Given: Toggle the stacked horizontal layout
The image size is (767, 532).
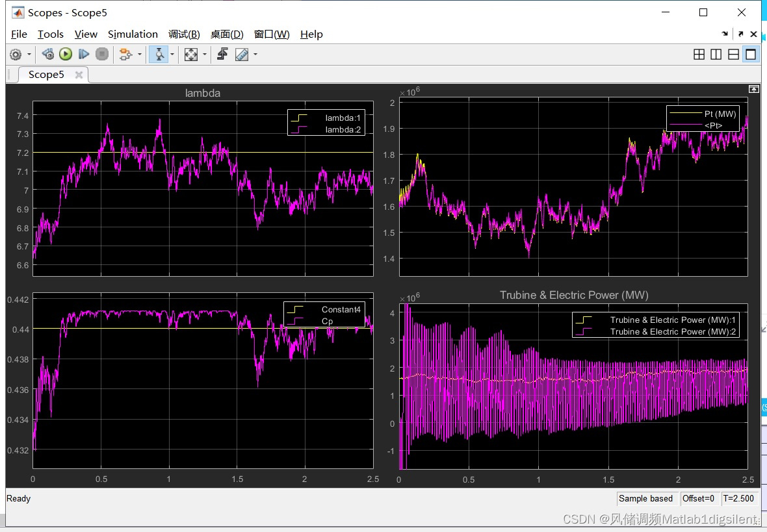Looking at the screenshot, I should pos(732,55).
